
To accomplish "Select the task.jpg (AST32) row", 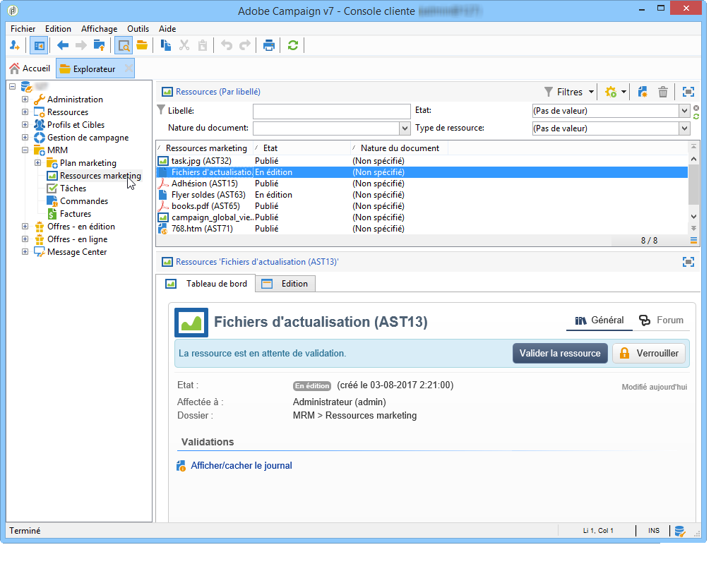I will 422,161.
